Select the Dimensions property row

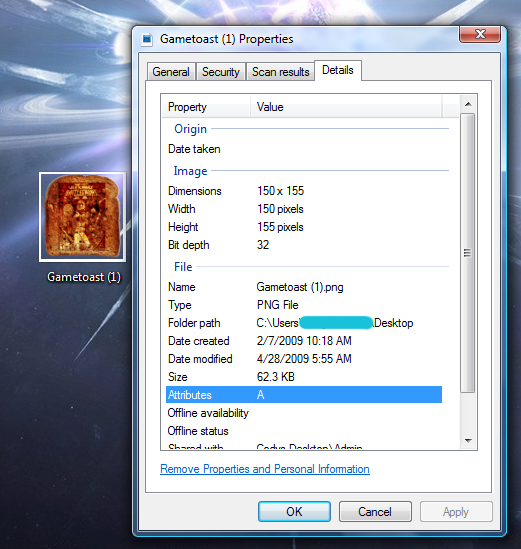click(x=304, y=191)
